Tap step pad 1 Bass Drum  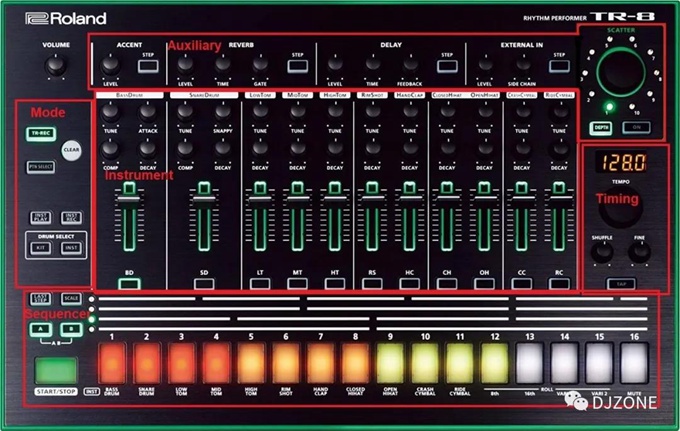112,363
